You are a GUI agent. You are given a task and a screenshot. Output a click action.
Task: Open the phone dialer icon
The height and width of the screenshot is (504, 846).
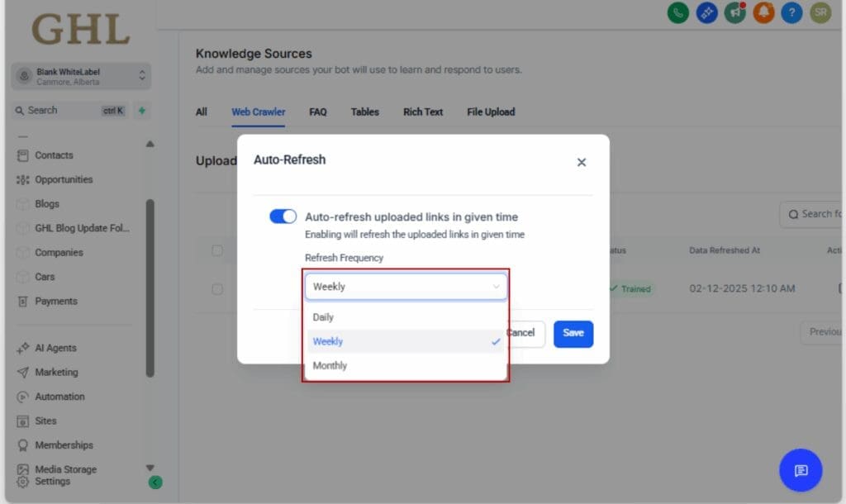point(677,13)
